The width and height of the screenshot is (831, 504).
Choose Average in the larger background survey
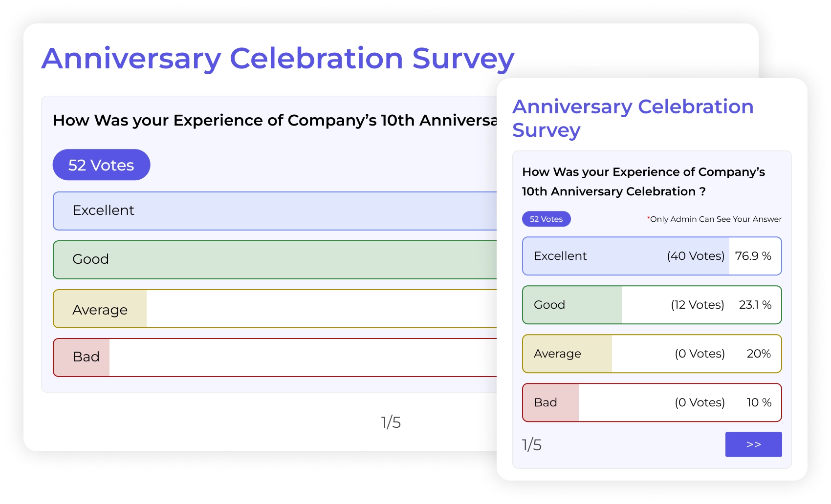274,309
